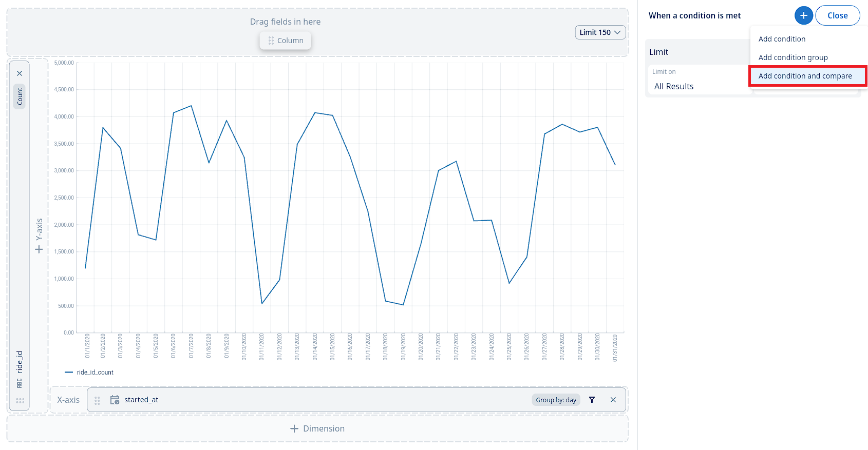Open the Count aggregation chip

pos(20,96)
